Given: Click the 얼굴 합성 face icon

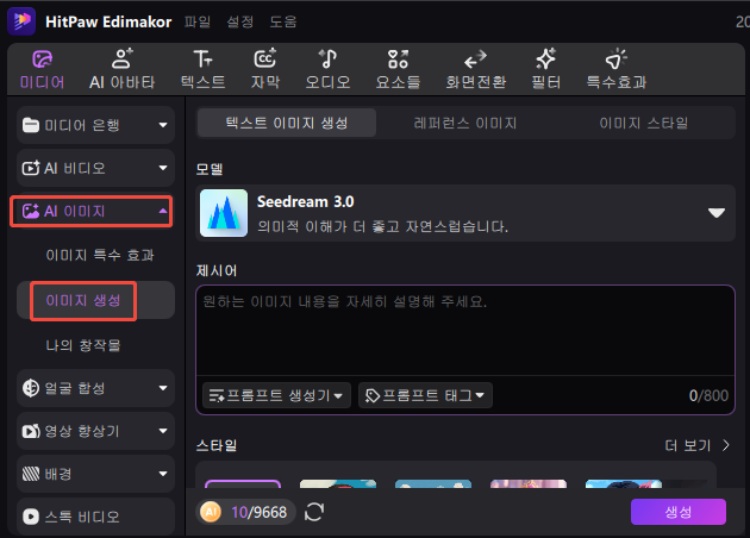Looking at the screenshot, I should point(31,388).
